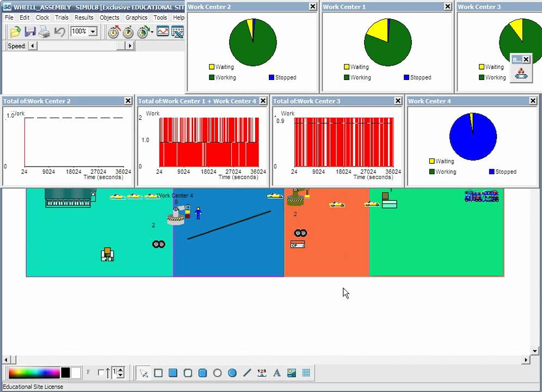542x392 pixels.
Task: Increase the line width spinner value
Action: (x=121, y=370)
